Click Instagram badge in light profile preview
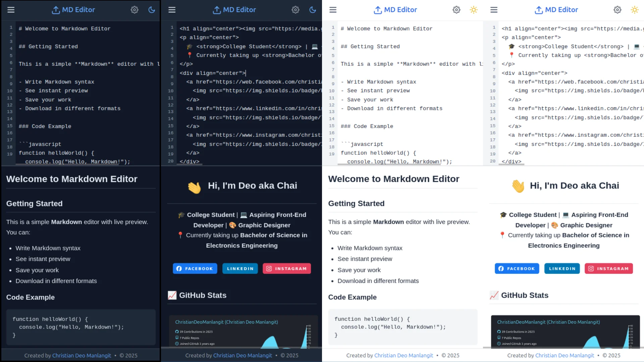Screen dimensions: 644x362 pos(609,268)
